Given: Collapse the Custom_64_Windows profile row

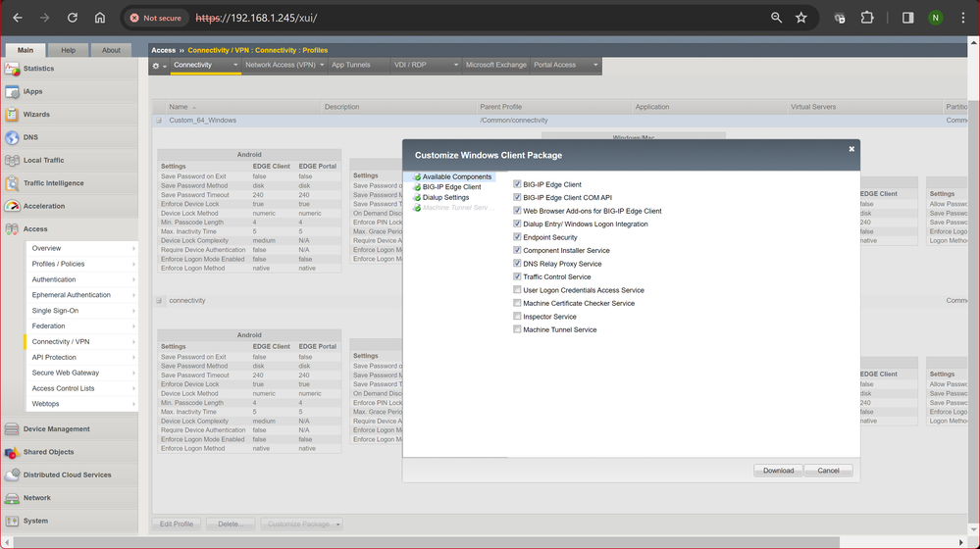Looking at the screenshot, I should [x=159, y=121].
